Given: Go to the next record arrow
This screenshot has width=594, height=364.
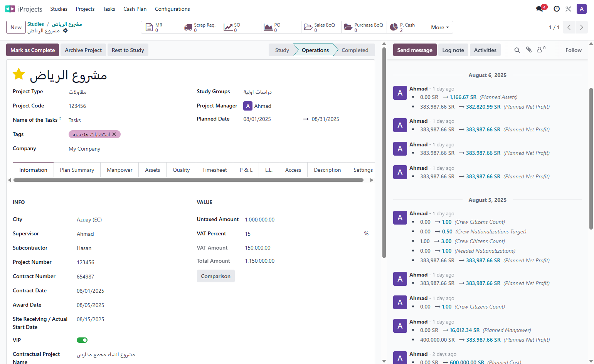Looking at the screenshot, I should click(581, 27).
